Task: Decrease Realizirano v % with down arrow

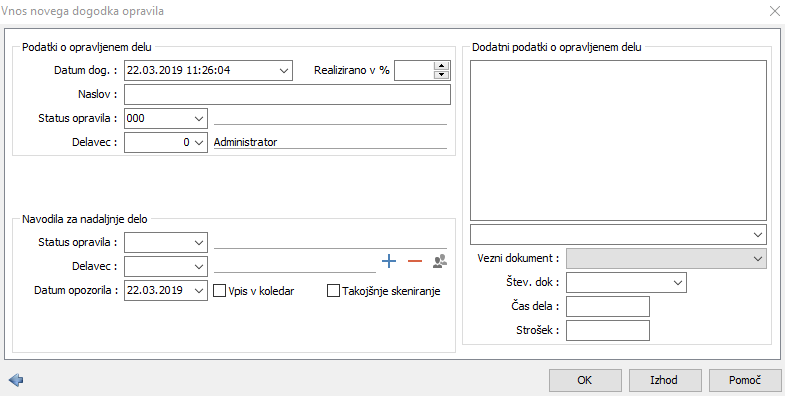Action: point(441,75)
